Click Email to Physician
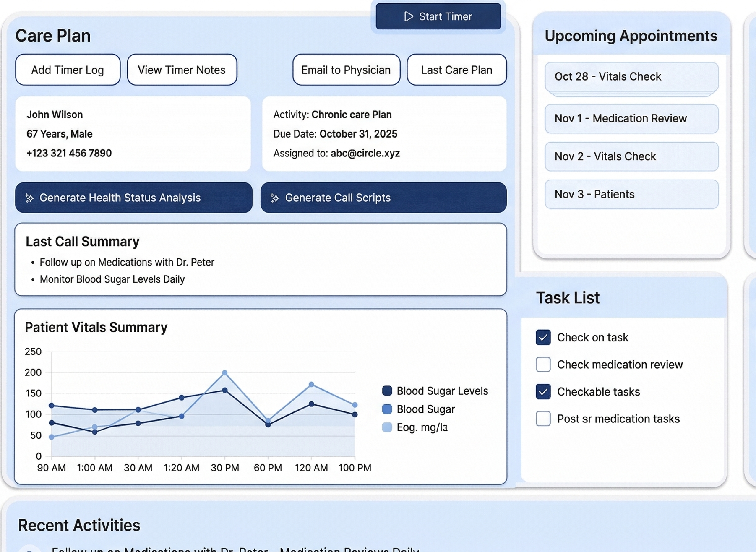This screenshot has height=552, width=756. pos(345,70)
